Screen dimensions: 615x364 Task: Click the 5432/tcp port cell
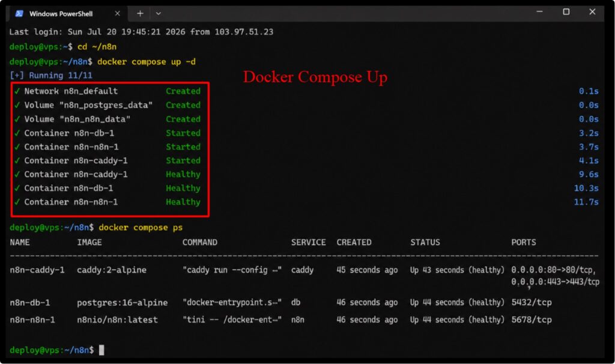(532, 302)
